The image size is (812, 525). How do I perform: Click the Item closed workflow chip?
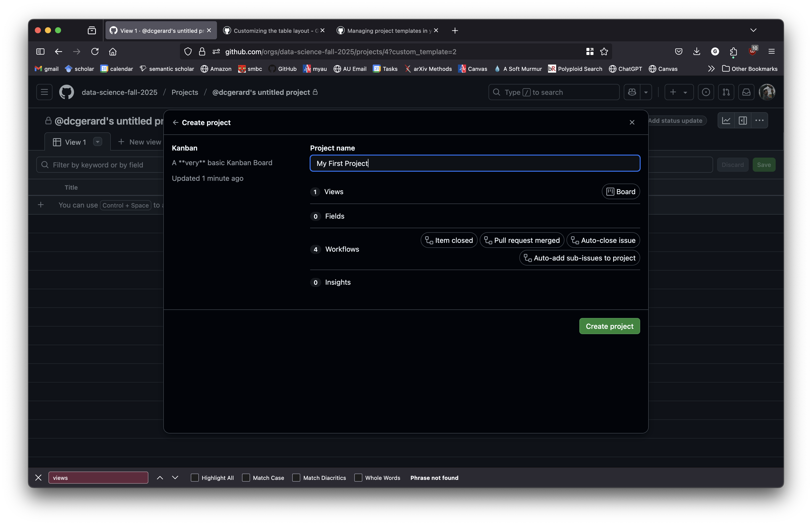[448, 240]
